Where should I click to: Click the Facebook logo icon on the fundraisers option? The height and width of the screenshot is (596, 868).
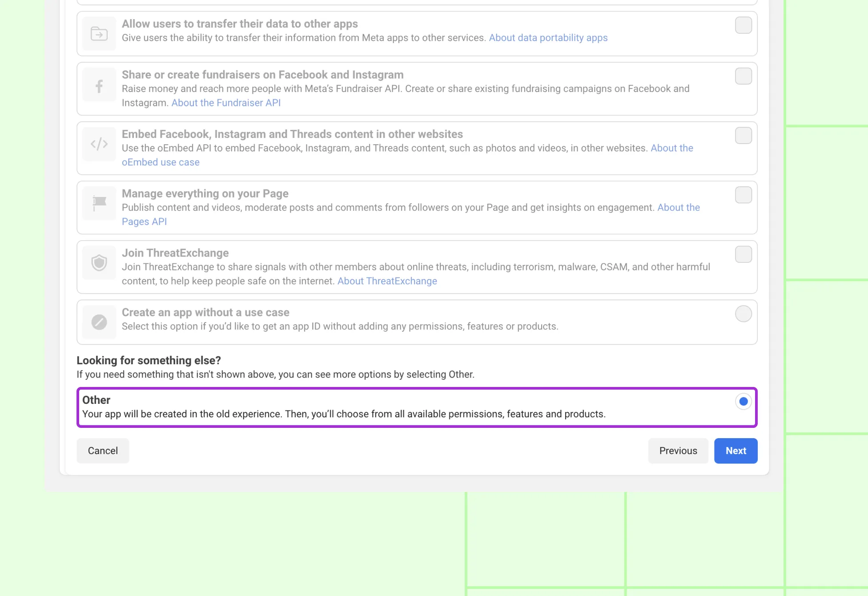[x=99, y=86]
